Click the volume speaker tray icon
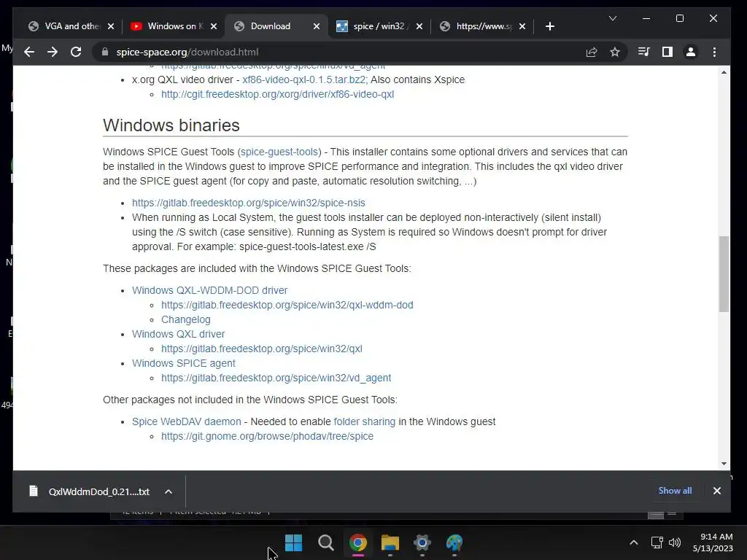 tap(675, 542)
